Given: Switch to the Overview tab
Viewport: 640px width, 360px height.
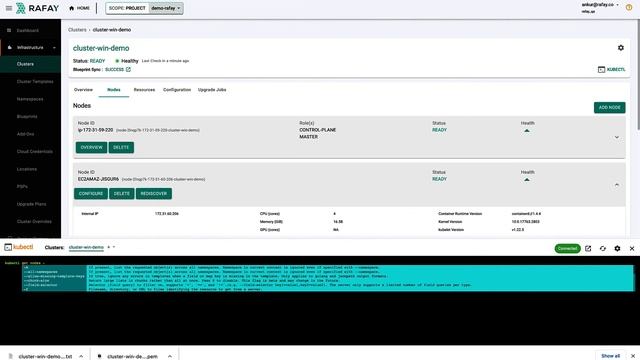Looking at the screenshot, I should pos(83,90).
